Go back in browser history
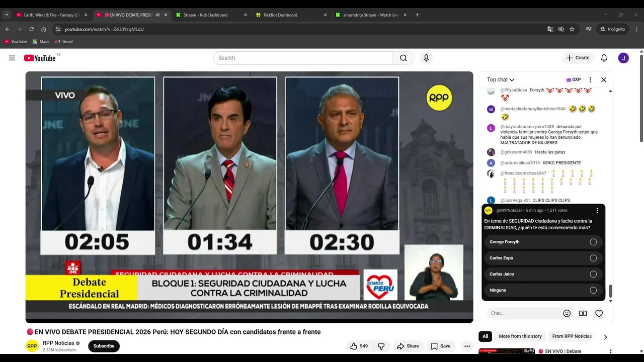 click(7, 29)
